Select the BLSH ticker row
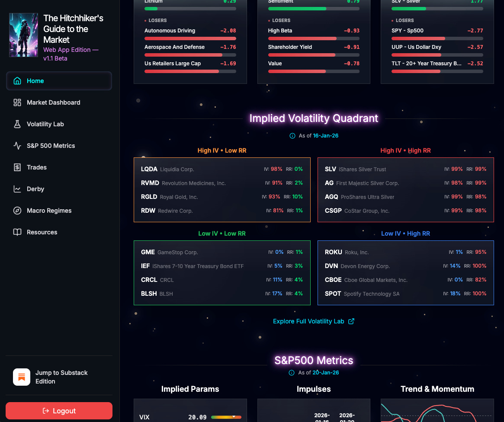Image resolution: width=504 pixels, height=422 pixels. pos(222,294)
